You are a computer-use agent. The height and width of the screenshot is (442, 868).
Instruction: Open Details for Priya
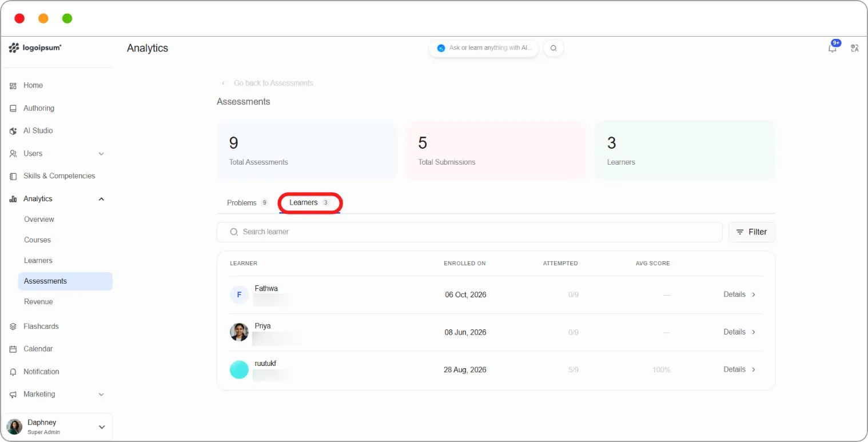point(739,332)
